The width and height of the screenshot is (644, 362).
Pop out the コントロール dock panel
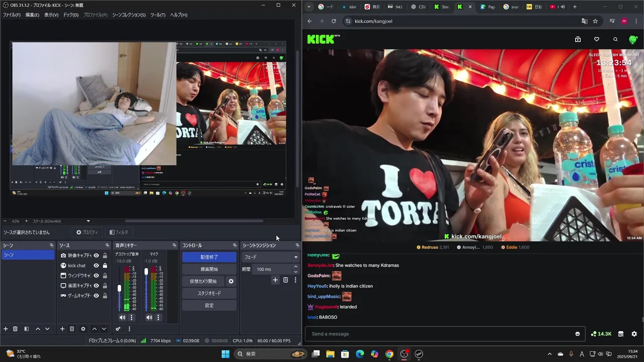(x=234, y=245)
